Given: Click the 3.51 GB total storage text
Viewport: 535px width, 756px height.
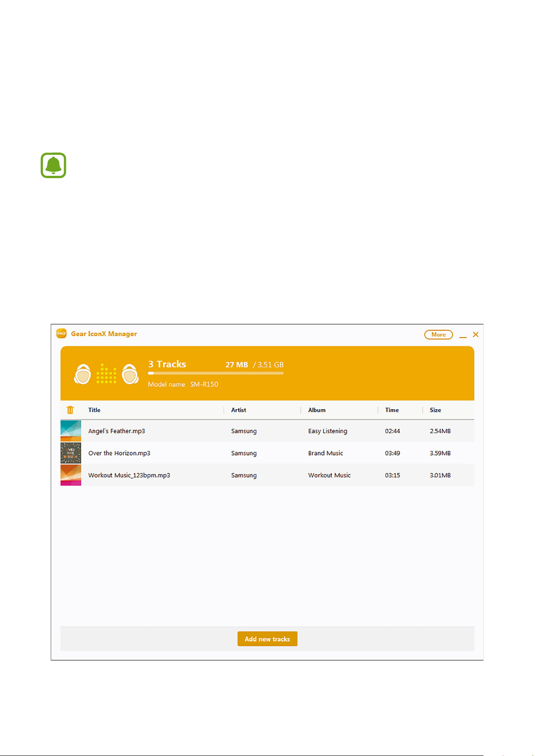Looking at the screenshot, I should (x=270, y=365).
